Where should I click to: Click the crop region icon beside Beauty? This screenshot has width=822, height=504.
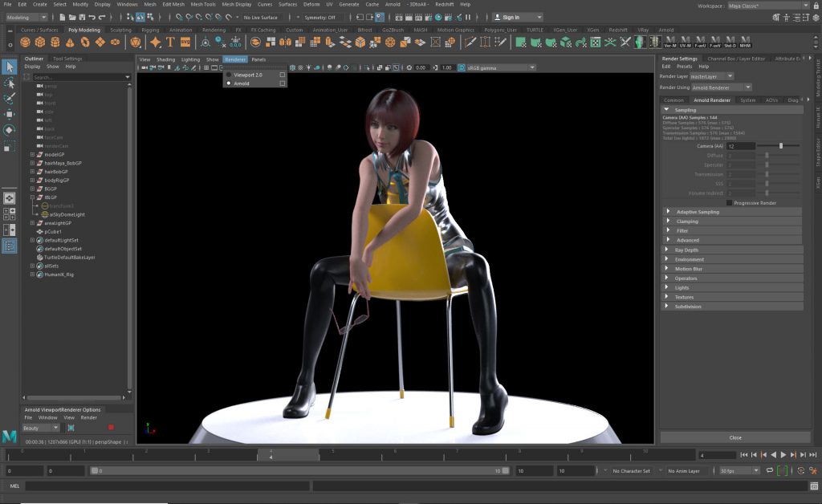71,428
